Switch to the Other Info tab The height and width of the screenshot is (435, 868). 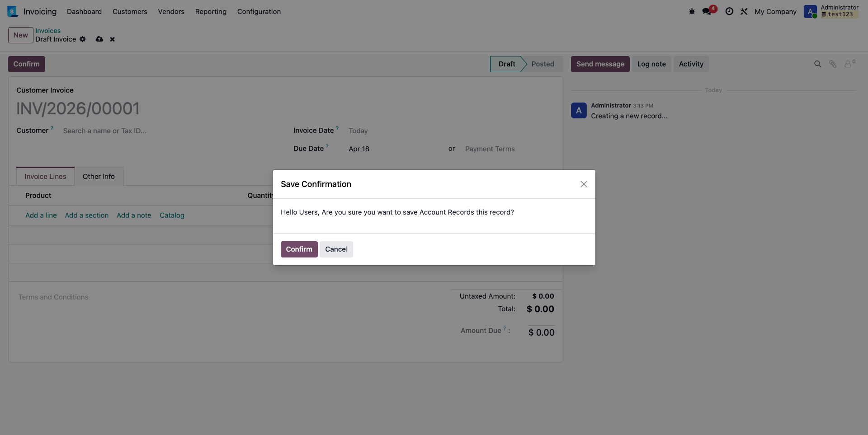point(99,177)
